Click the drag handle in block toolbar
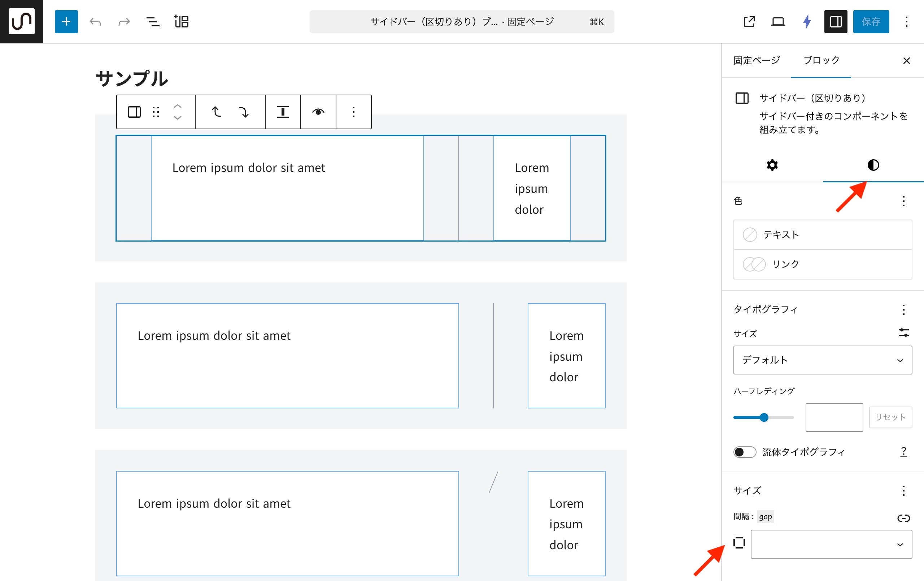 156,112
